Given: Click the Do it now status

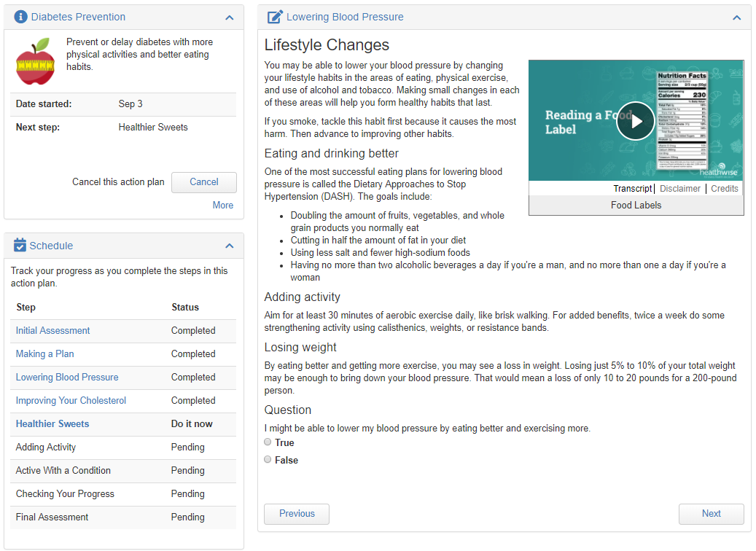Looking at the screenshot, I should [x=192, y=423].
